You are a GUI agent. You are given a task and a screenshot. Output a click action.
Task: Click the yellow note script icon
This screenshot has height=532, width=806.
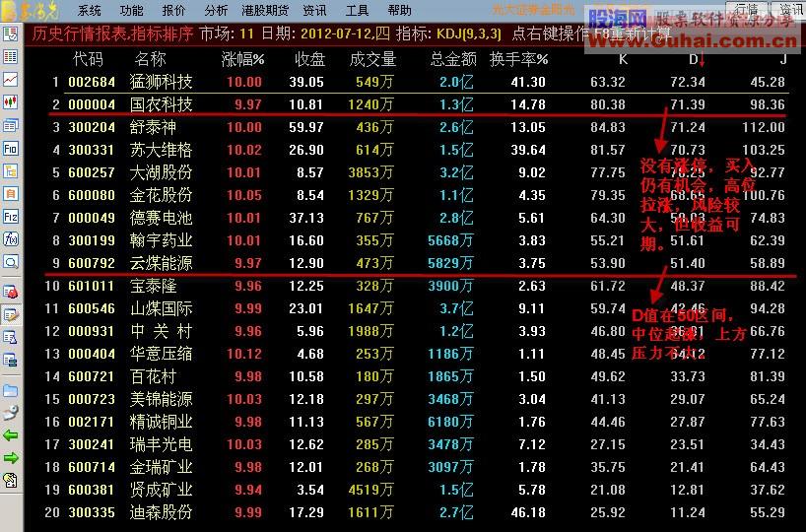[x=10, y=481]
